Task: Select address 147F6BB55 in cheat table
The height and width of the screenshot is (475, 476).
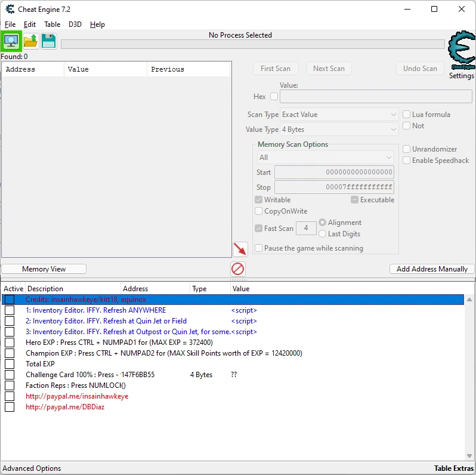Action: [138, 375]
